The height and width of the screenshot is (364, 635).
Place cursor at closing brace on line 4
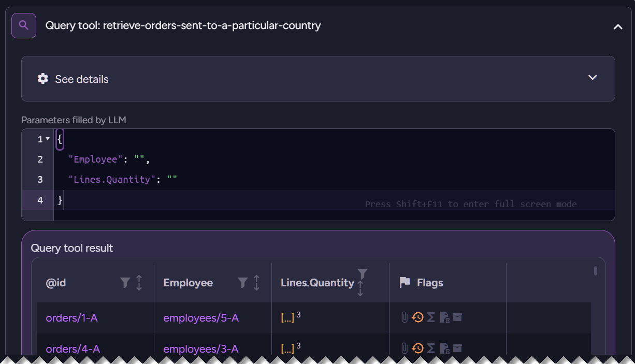pos(60,200)
